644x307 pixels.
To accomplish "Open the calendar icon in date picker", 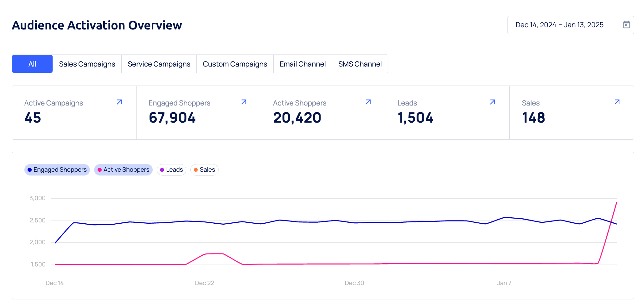I will 626,25.
